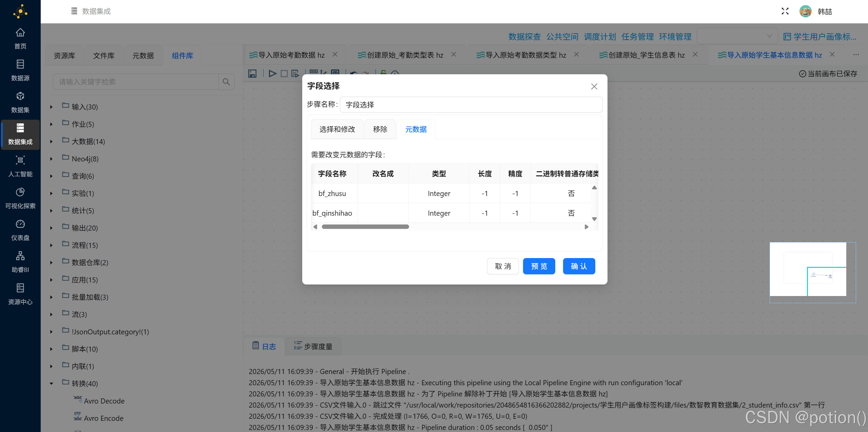Viewport: 868px width, 432px height.
Task: Open the 数据探查 link
Action: [524, 37]
